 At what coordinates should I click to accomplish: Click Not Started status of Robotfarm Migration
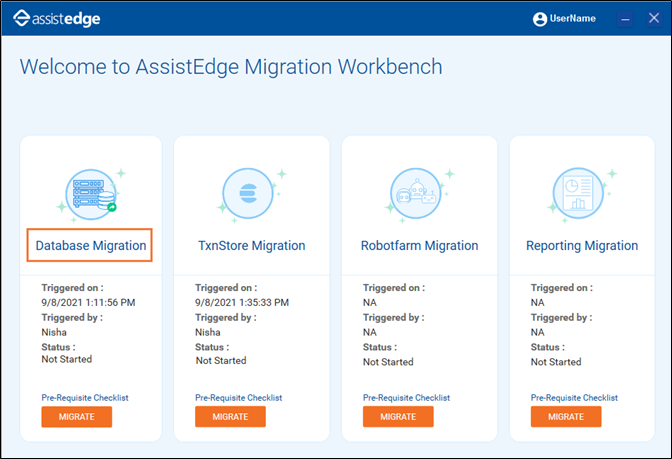tap(388, 362)
